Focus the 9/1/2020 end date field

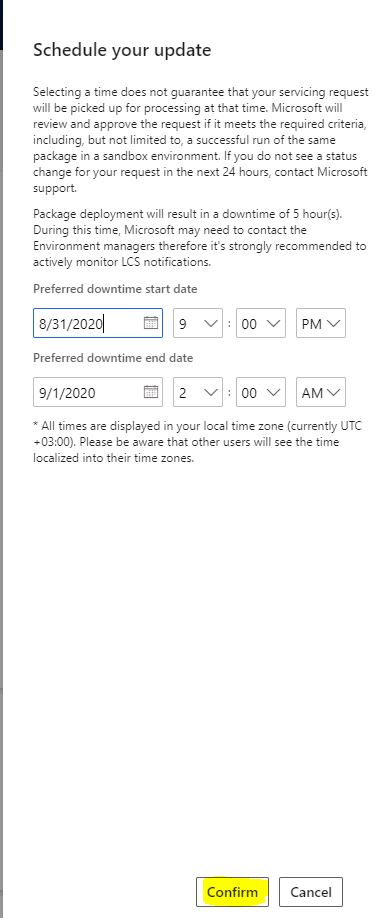pyautogui.click(x=98, y=392)
